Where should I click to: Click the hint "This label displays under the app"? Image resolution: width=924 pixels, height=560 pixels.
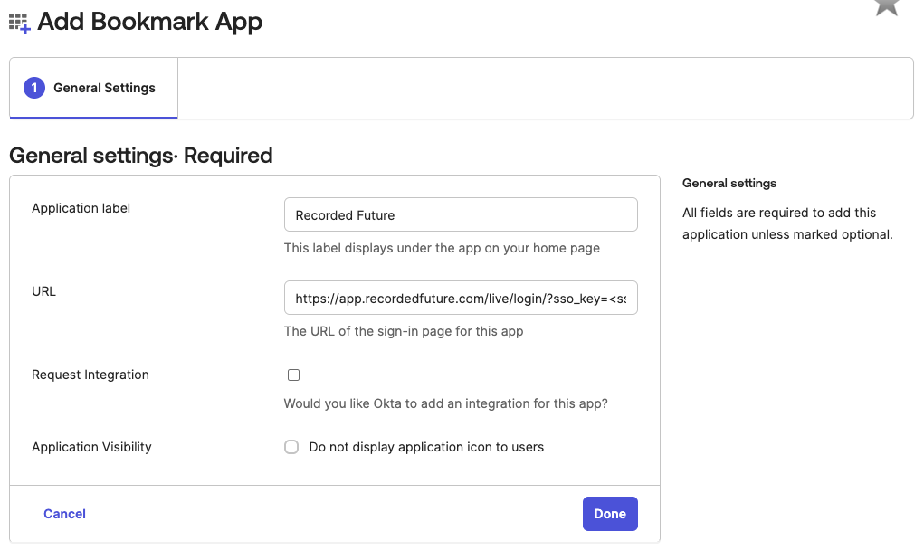click(442, 248)
